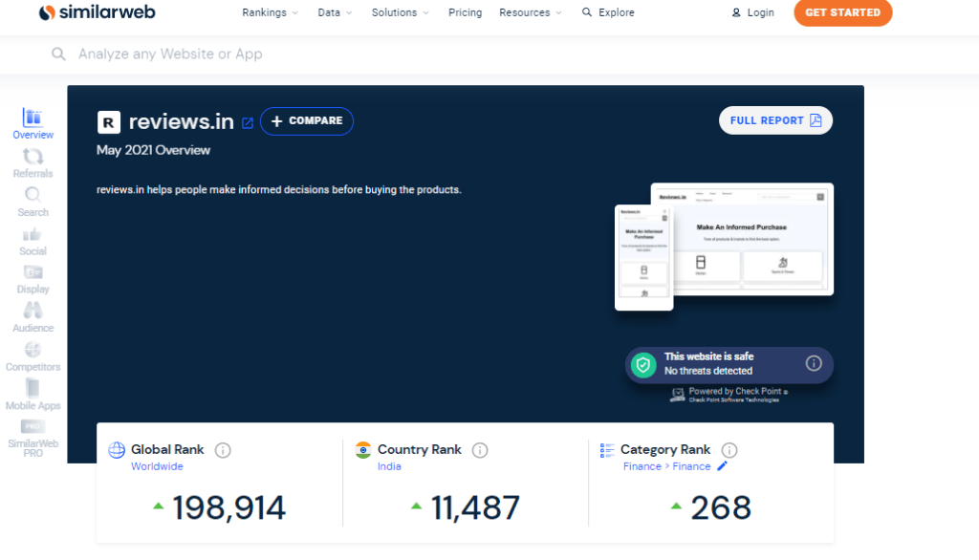Click the GET STARTED button
The width and height of the screenshot is (979, 560).
[x=843, y=12]
